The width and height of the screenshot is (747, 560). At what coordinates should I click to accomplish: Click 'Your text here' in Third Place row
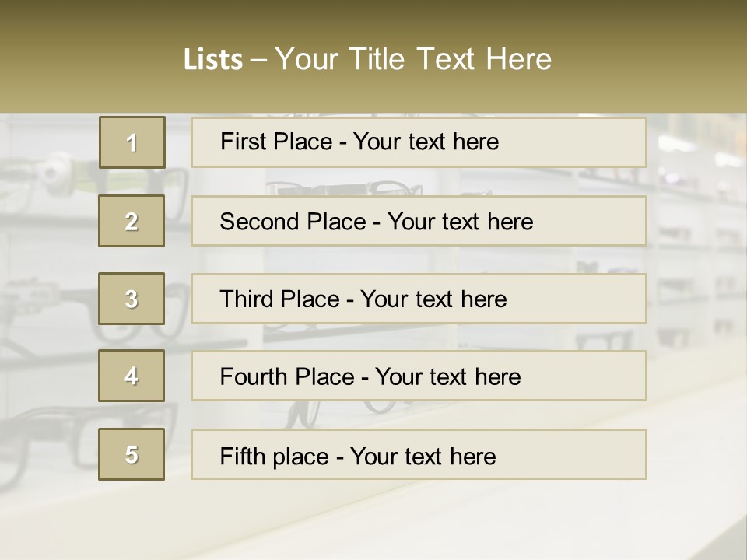[x=433, y=299]
